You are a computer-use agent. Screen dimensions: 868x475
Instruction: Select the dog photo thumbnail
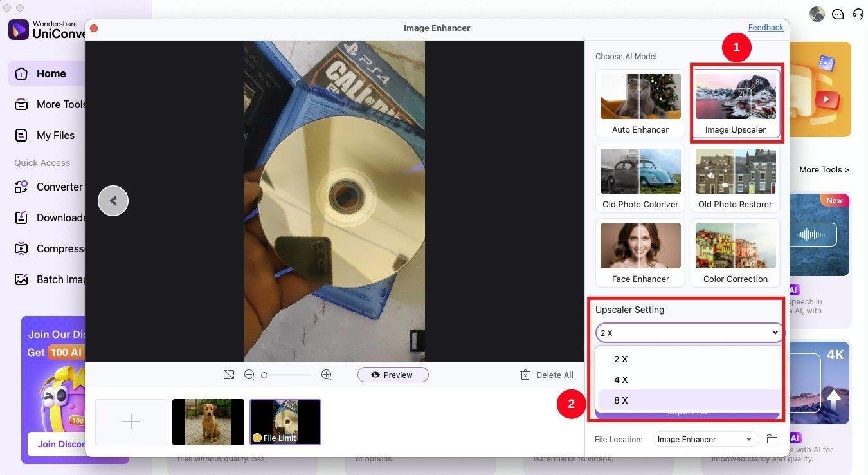[x=208, y=422]
